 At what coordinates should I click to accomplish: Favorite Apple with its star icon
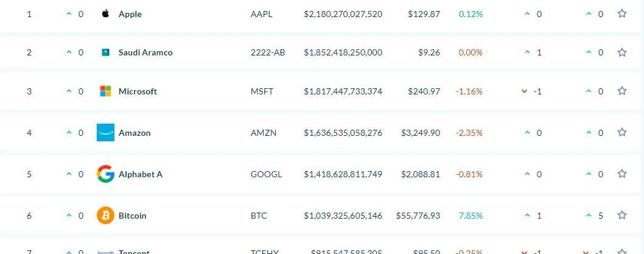pos(621,13)
